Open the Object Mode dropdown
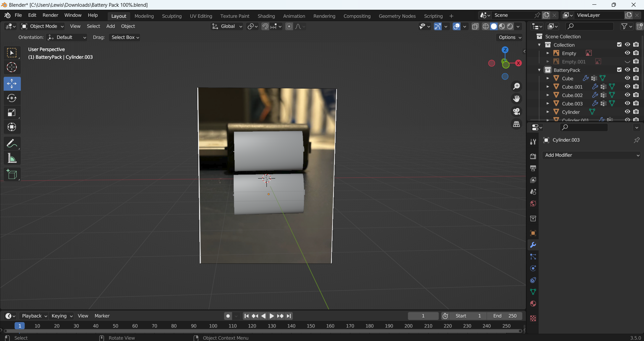This screenshot has height=341, width=644. [x=42, y=26]
